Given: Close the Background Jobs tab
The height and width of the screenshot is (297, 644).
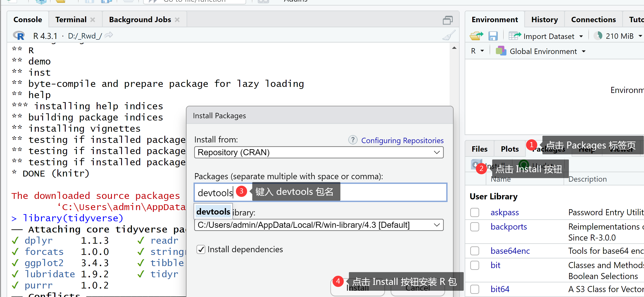Looking at the screenshot, I should pyautogui.click(x=177, y=20).
